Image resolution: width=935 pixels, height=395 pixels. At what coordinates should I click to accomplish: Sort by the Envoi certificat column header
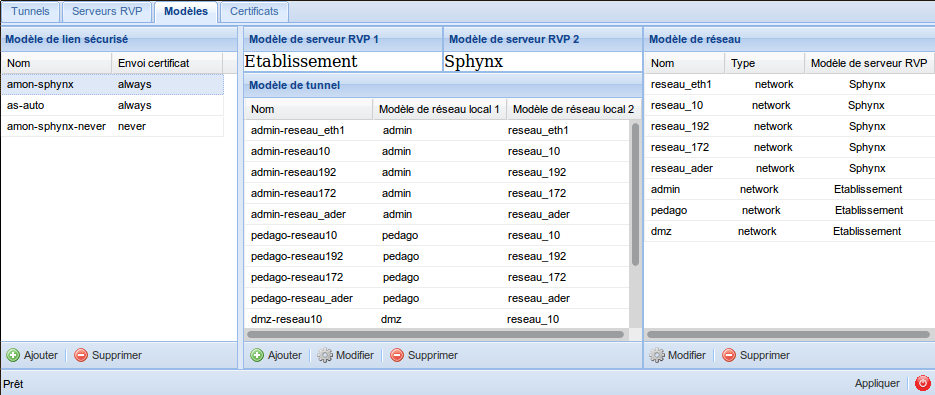[x=167, y=63]
